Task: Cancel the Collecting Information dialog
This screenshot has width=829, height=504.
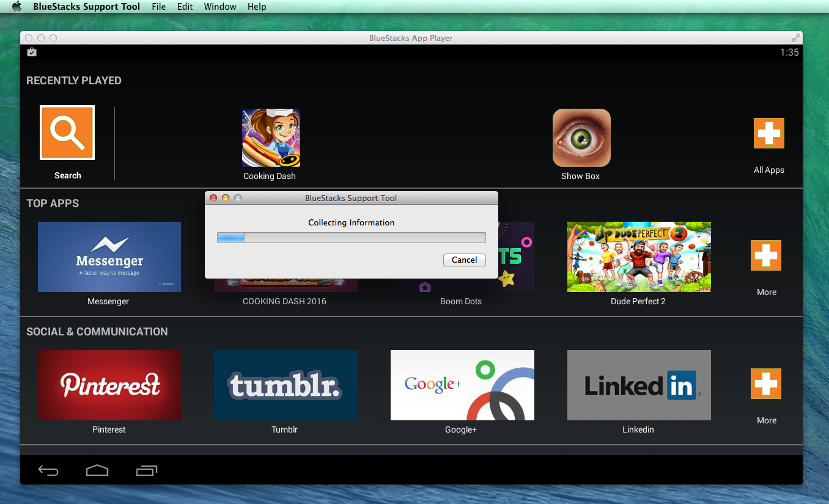Action: coord(465,260)
